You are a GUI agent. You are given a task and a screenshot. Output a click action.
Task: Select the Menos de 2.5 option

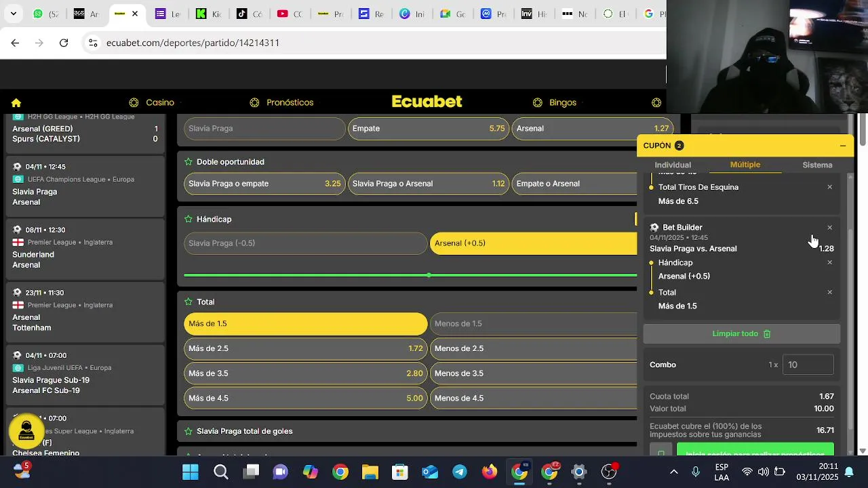click(534, 348)
